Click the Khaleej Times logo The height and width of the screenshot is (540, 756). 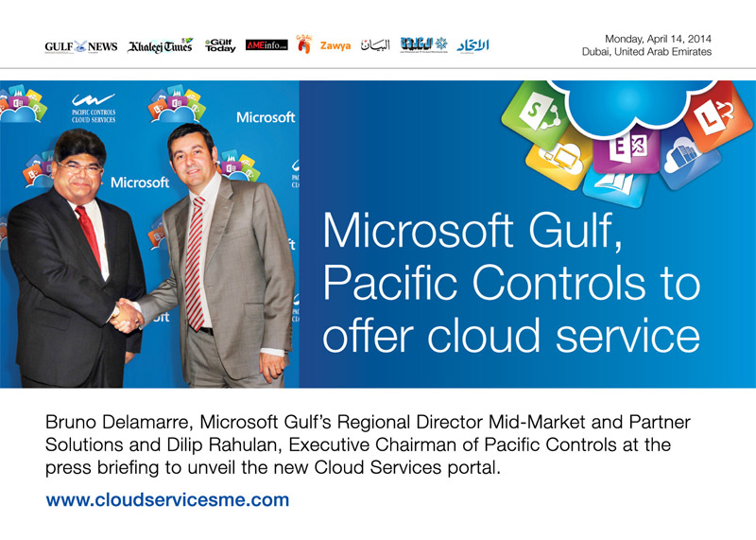[160, 45]
